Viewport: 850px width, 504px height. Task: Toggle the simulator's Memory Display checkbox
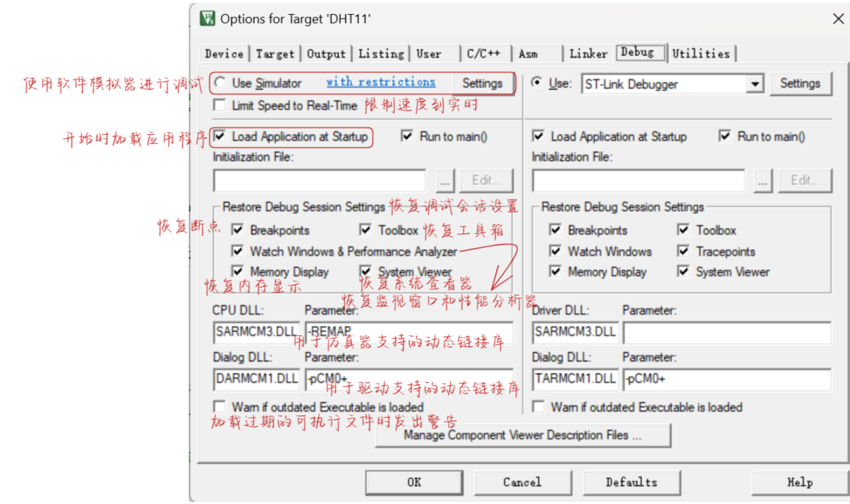[238, 271]
